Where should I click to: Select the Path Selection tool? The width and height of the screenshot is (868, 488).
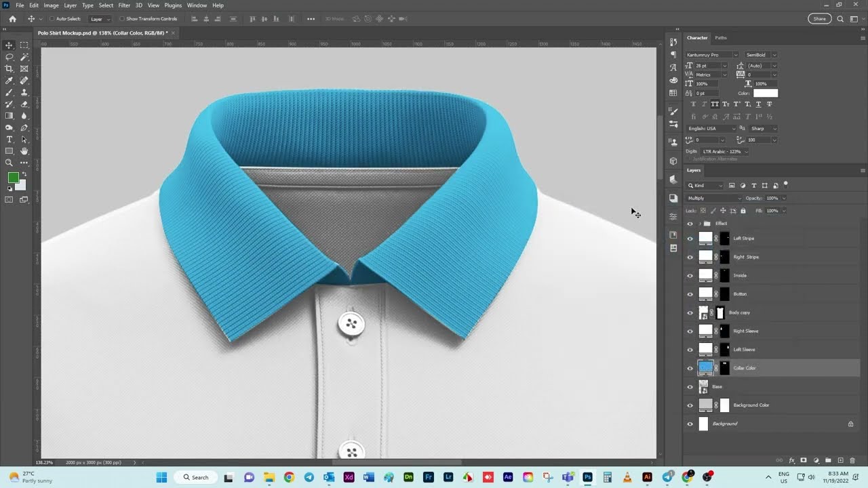(24, 139)
